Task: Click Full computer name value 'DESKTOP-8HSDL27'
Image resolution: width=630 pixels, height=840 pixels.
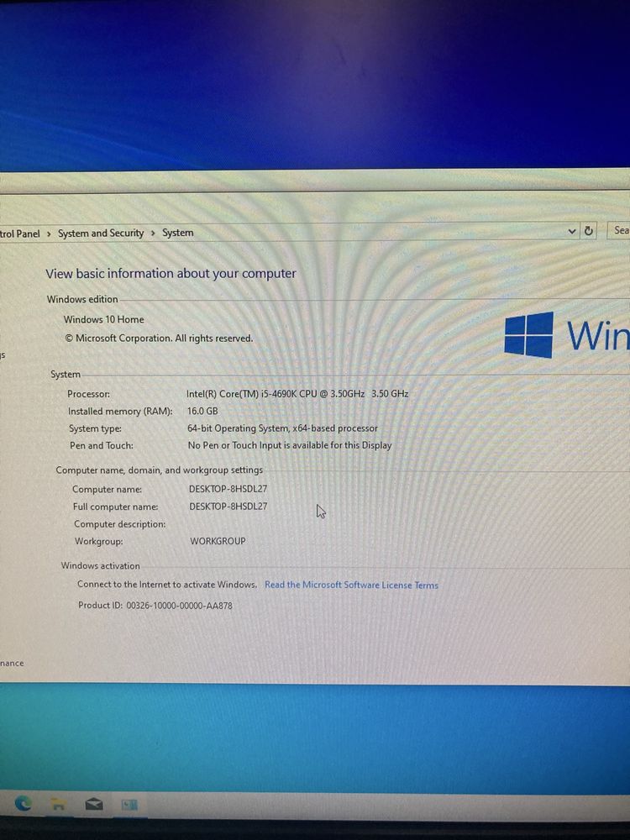Action: click(228, 507)
